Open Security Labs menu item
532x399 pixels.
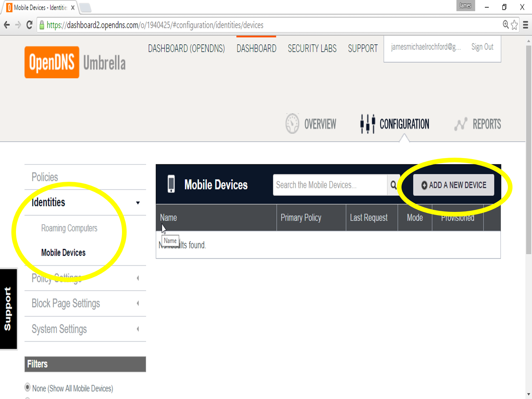(312, 49)
